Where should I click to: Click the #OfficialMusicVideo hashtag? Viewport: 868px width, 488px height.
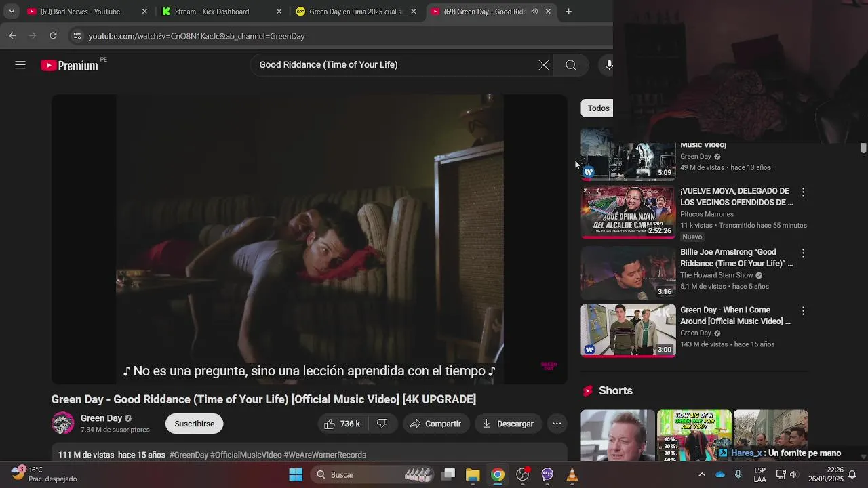pos(246,455)
